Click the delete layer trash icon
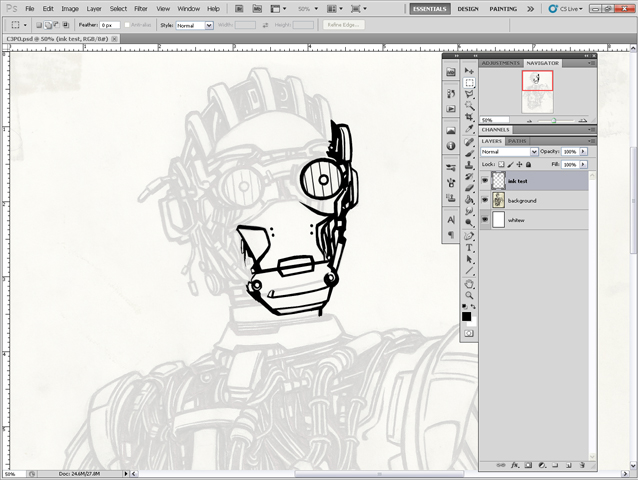 click(582, 465)
